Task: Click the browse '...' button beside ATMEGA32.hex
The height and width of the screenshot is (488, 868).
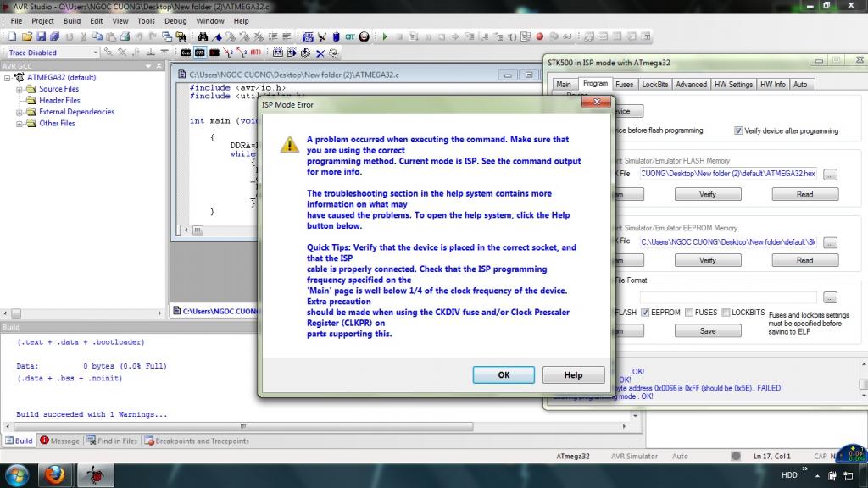Action: 830,175
